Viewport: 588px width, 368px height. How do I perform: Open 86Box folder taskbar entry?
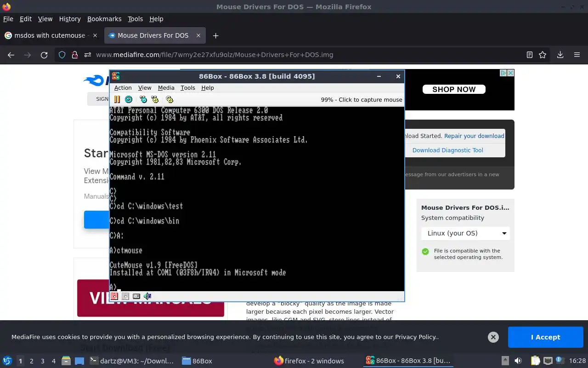click(x=197, y=361)
